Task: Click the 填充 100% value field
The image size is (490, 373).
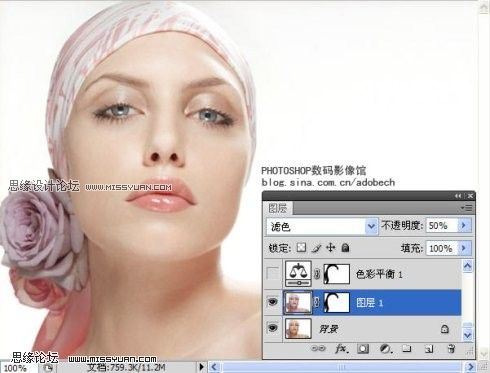Action: [442, 248]
